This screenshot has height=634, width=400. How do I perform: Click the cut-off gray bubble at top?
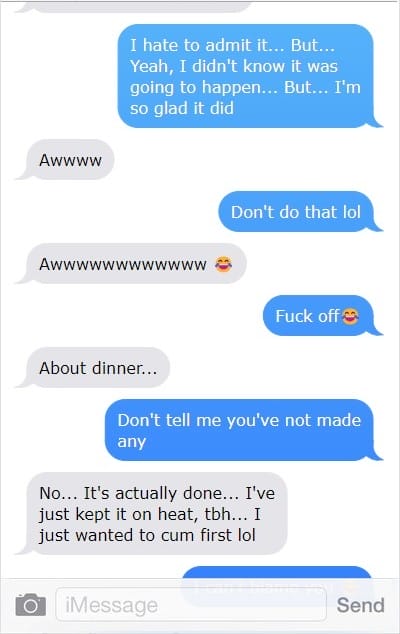pos(133,7)
